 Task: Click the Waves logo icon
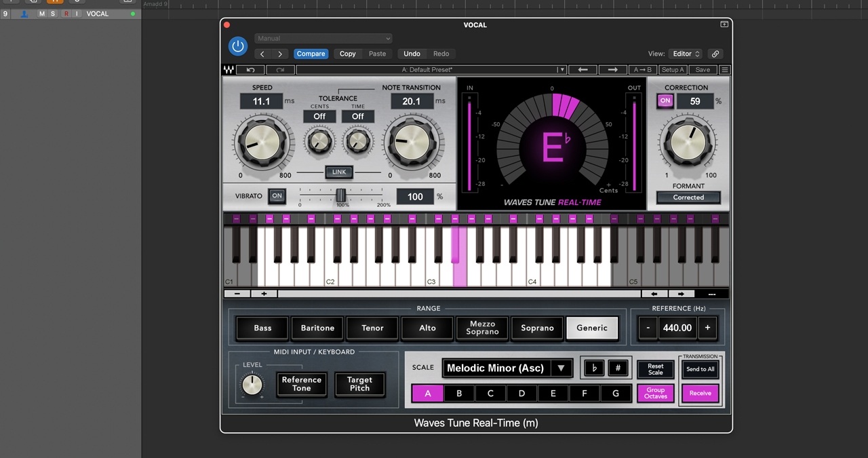click(229, 70)
